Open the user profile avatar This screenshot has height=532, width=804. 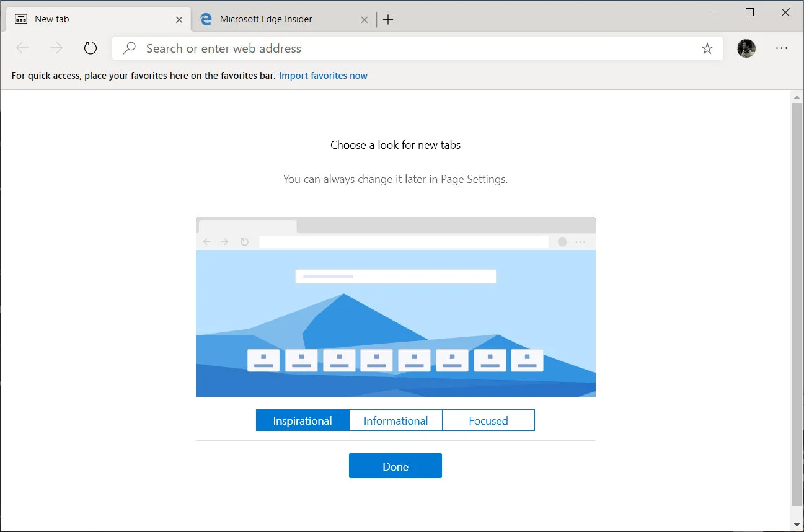pos(746,48)
